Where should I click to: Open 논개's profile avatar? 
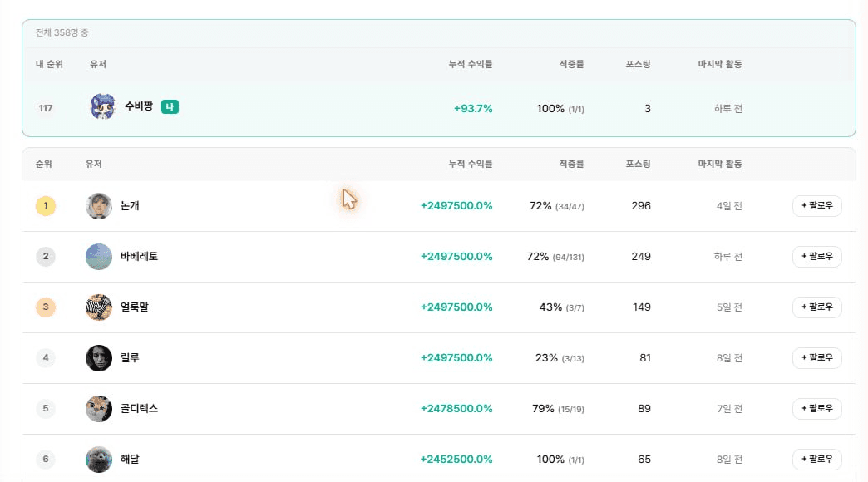[99, 206]
